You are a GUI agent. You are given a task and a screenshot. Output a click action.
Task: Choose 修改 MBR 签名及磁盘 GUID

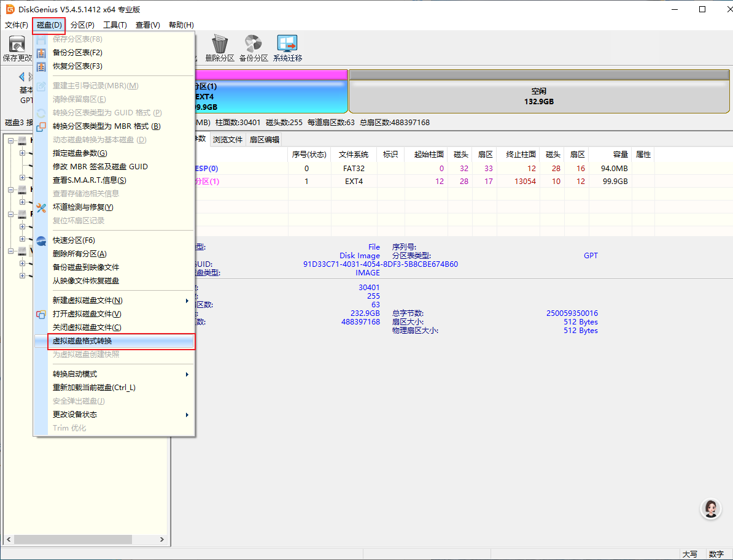tap(115, 167)
